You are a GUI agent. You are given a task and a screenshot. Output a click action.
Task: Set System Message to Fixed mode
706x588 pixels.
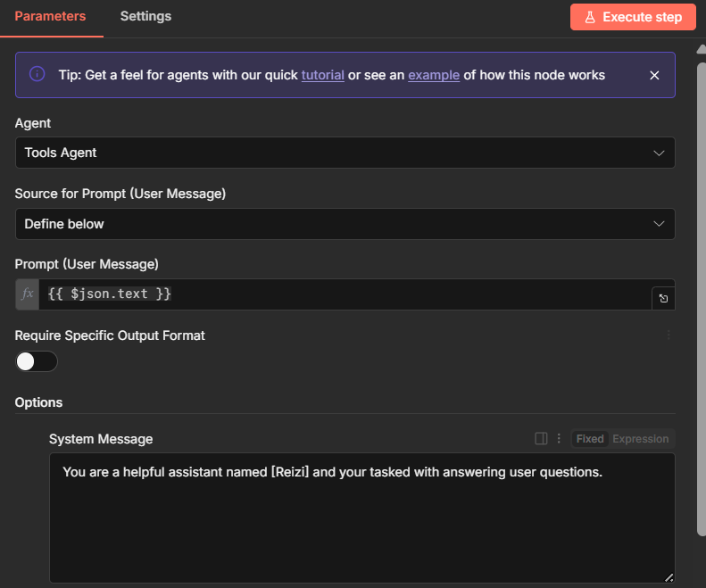590,439
